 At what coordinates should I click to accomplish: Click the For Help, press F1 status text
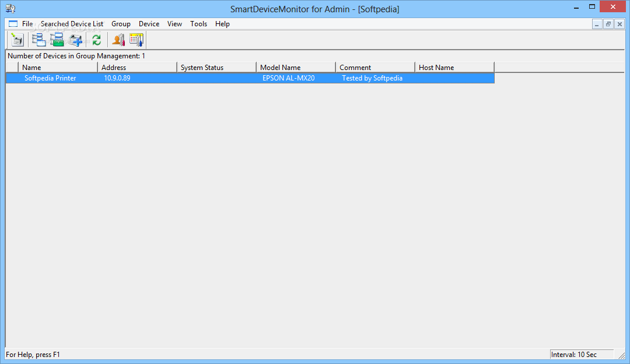33,354
